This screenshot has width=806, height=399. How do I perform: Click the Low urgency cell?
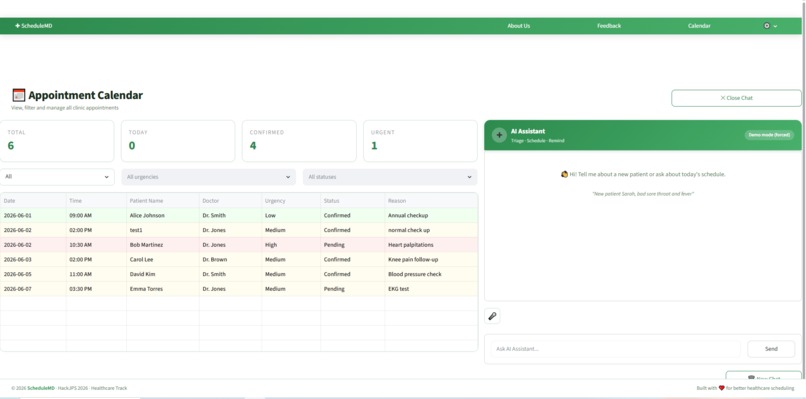tap(291, 215)
